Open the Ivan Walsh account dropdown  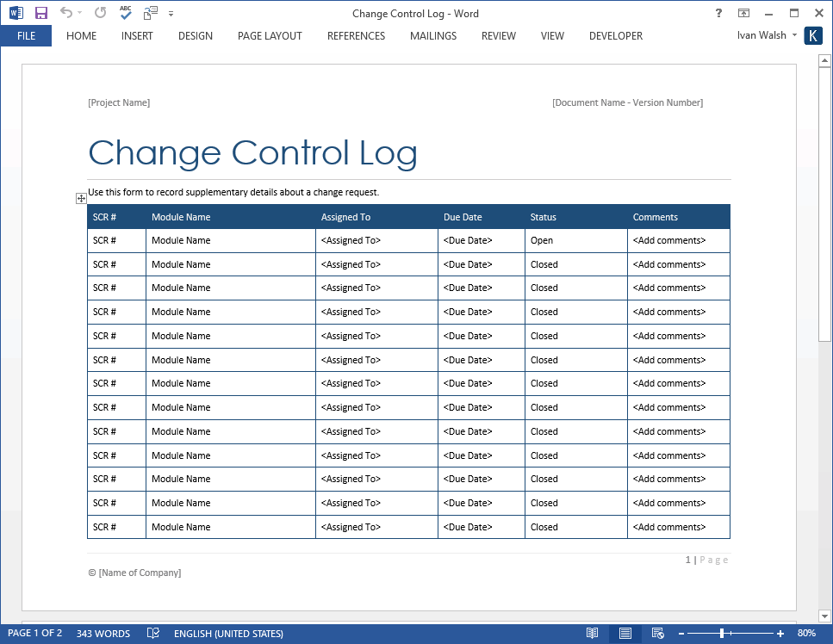pyautogui.click(x=765, y=35)
